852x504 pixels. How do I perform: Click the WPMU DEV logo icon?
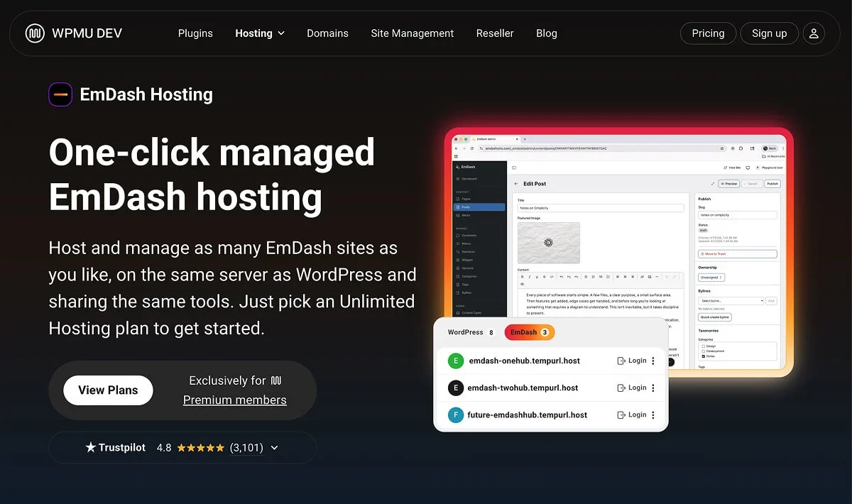35,33
